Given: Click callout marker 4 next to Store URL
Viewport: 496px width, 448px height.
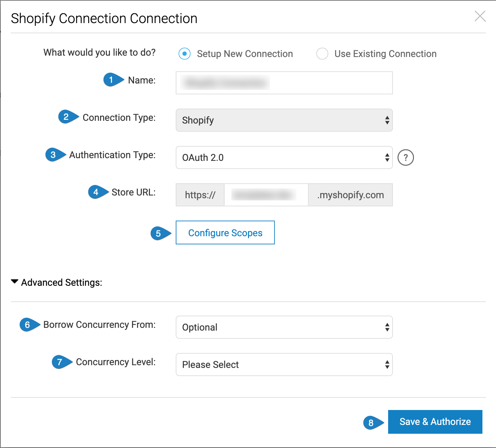Looking at the screenshot, I should 97,192.
